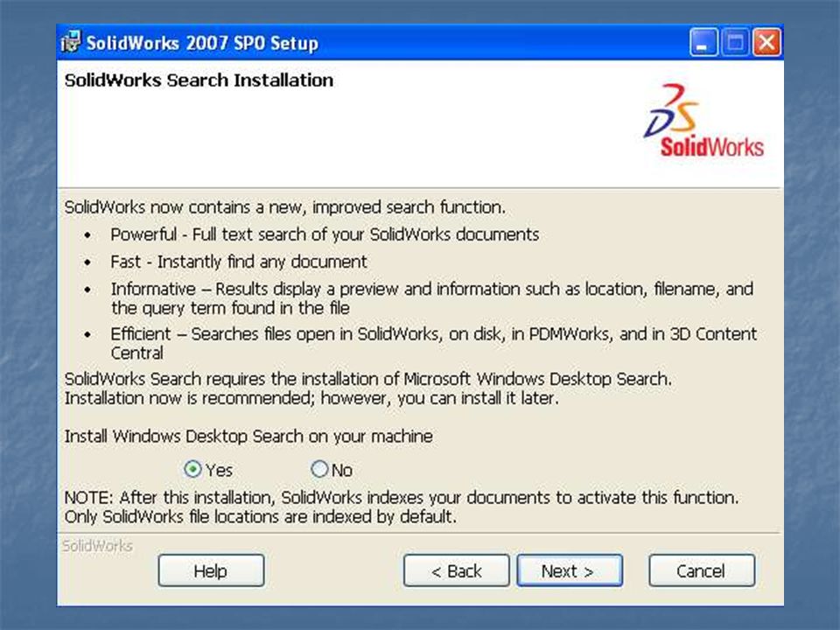Proceed with the Next button
Viewport: 840px width, 630px height.
click(570, 571)
